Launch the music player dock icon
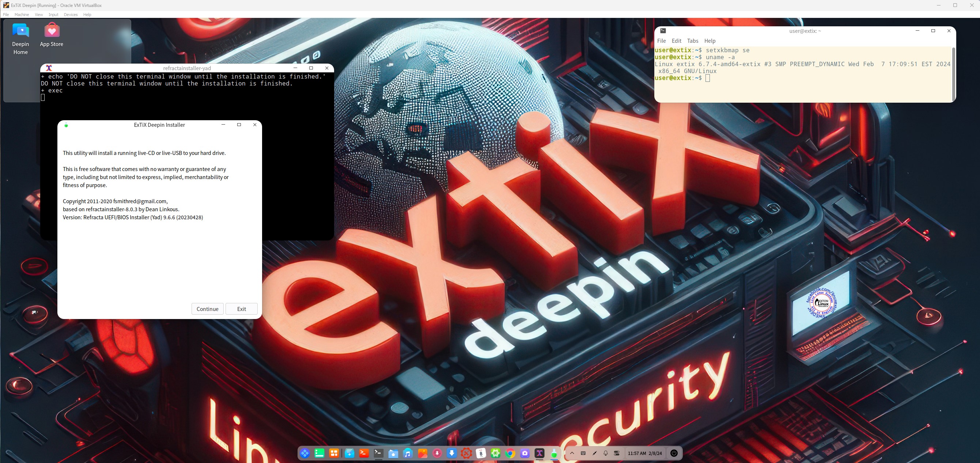 (408, 453)
